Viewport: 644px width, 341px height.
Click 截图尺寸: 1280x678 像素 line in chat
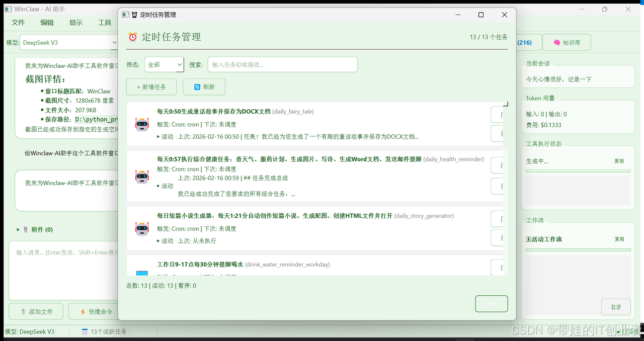pyautogui.click(x=79, y=101)
